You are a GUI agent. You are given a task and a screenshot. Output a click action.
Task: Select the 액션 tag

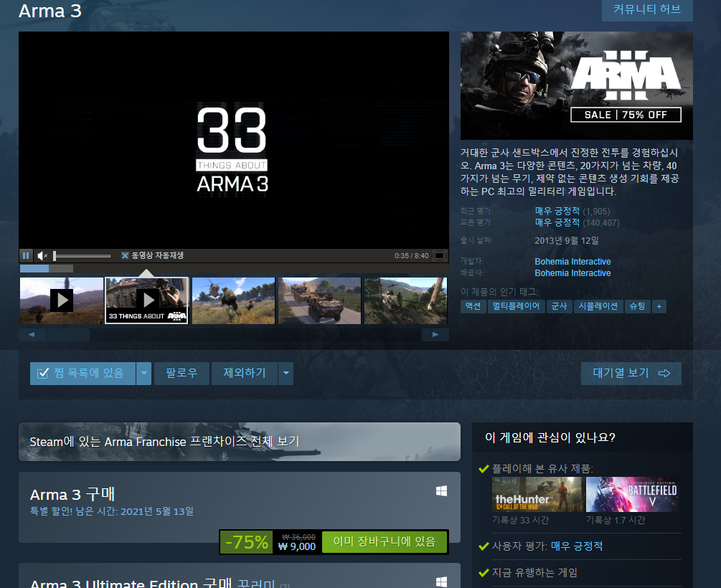[x=473, y=306]
